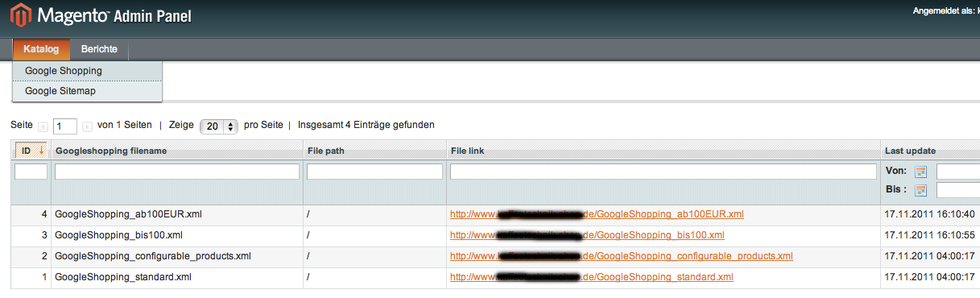Select filename cell GoogleShopping_standard.xml
The height and width of the screenshot is (298, 980).
coord(176,277)
